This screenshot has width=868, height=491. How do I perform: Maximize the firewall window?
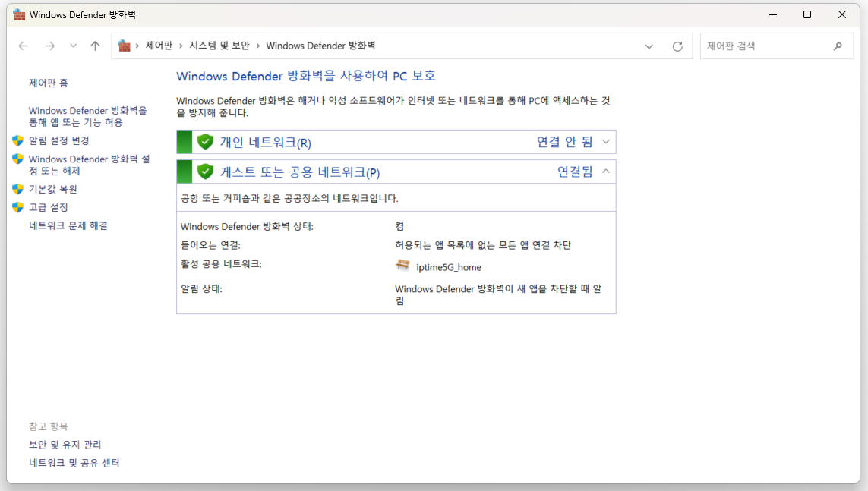point(807,15)
